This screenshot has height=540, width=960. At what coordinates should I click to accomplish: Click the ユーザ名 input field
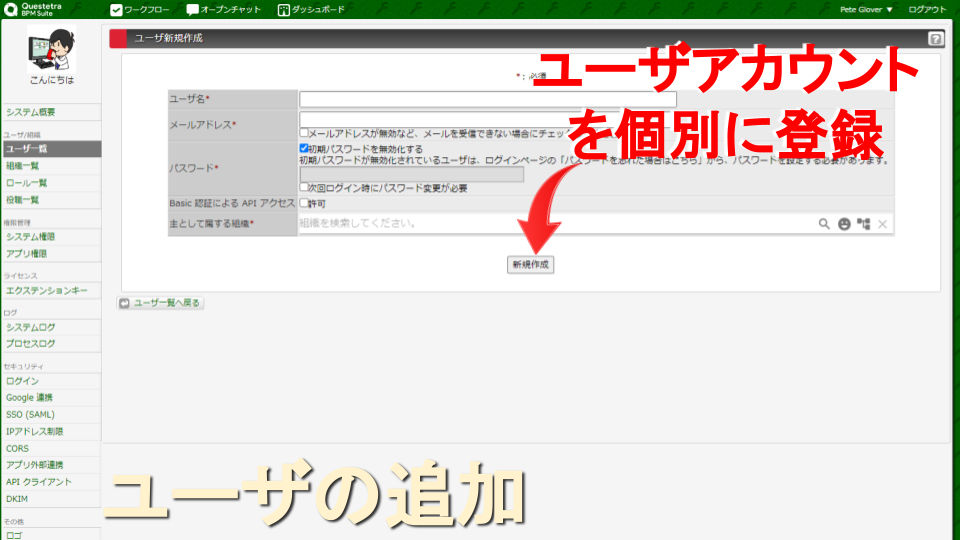pos(487,99)
